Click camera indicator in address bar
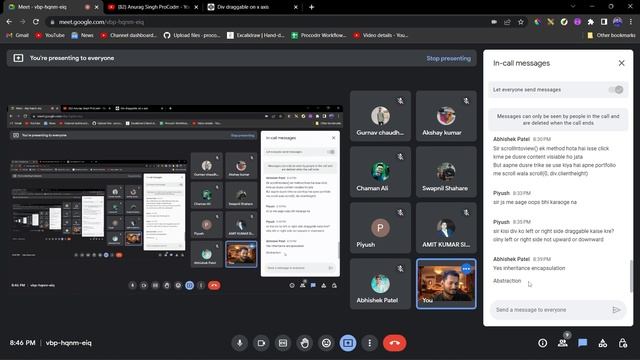 494,22
